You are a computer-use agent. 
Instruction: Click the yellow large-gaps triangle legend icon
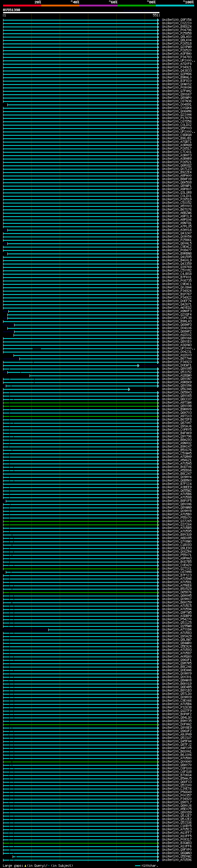point(25,865)
